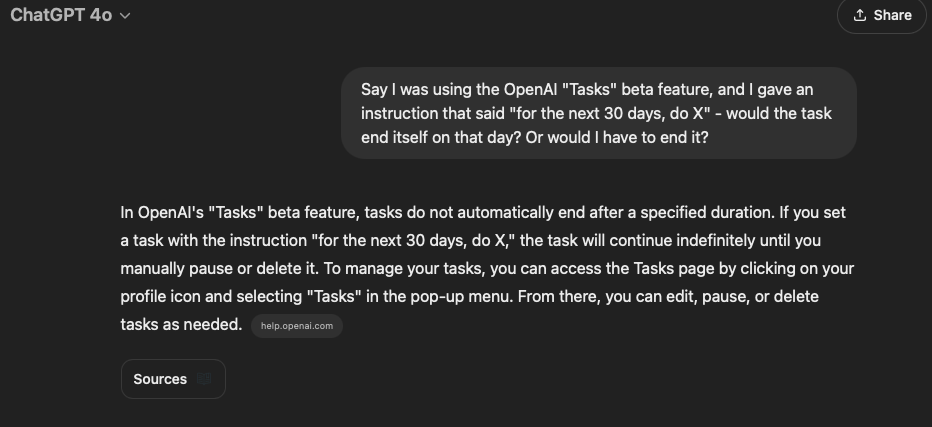Open the Sources button below the answer
Screen dimensions: 932x427
[173, 379]
